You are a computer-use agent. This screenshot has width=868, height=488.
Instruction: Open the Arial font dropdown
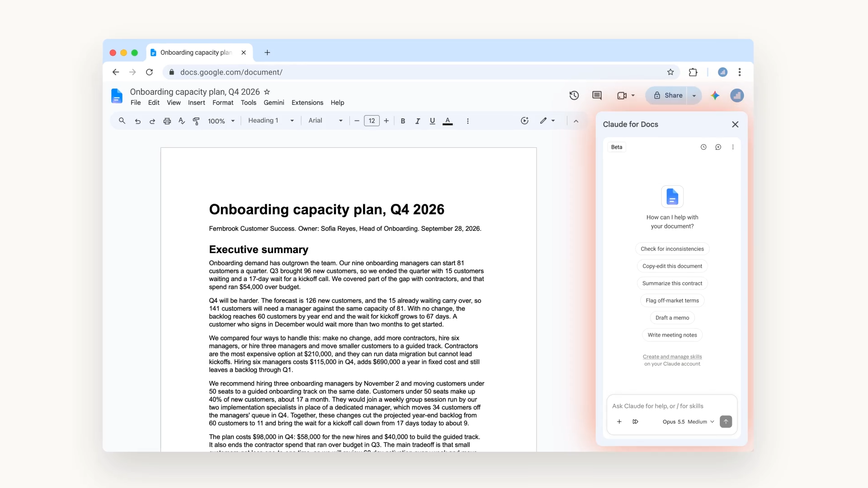(325, 121)
